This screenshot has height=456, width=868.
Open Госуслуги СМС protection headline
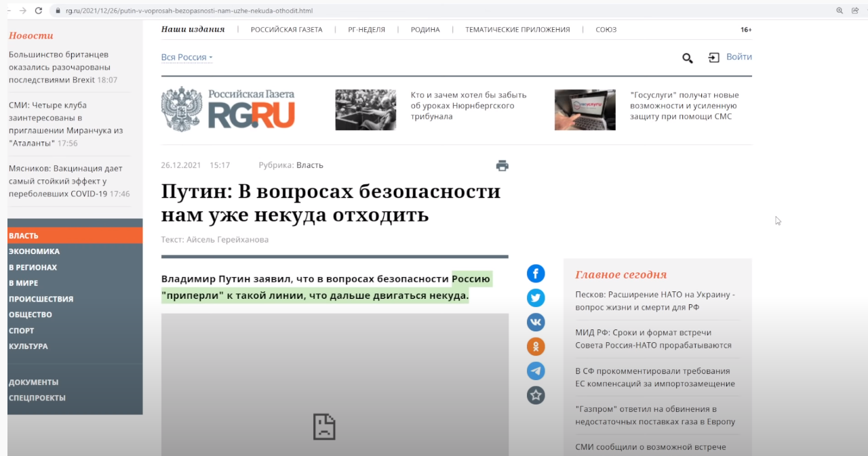[x=684, y=106]
